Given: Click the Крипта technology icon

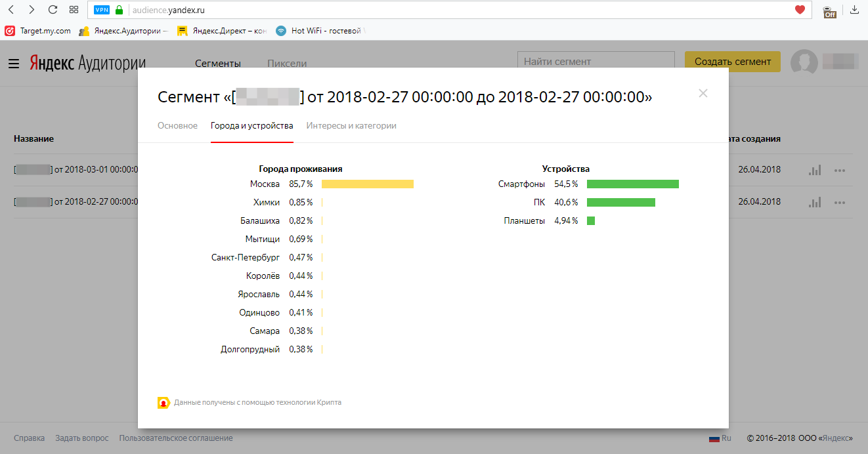Looking at the screenshot, I should click(x=164, y=403).
